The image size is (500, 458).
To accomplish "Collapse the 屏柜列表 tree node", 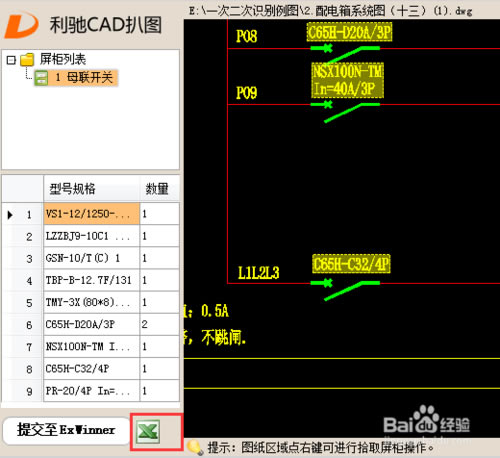I will 11,60.
